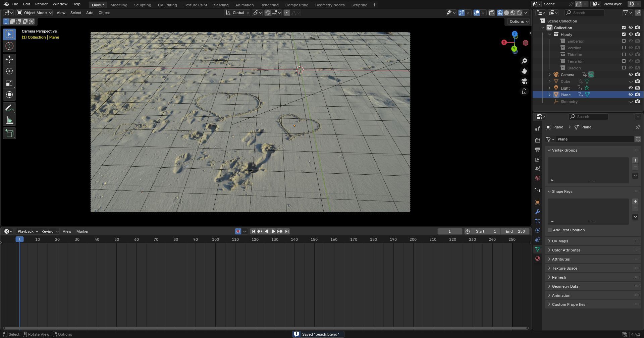Hide the Camera object in viewport
Screen dimensions: 644x338
click(x=631, y=74)
